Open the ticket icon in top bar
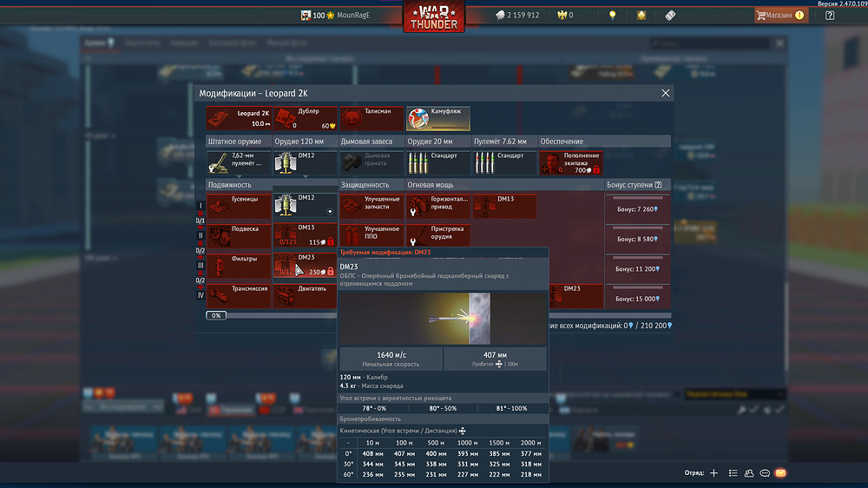The height and width of the screenshot is (488, 868). point(670,15)
